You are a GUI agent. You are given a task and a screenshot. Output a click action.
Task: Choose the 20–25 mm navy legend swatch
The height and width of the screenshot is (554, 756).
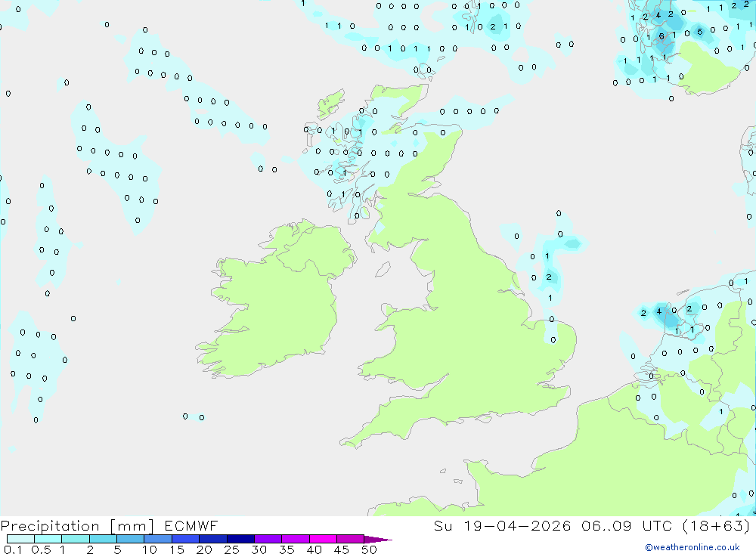(212, 539)
